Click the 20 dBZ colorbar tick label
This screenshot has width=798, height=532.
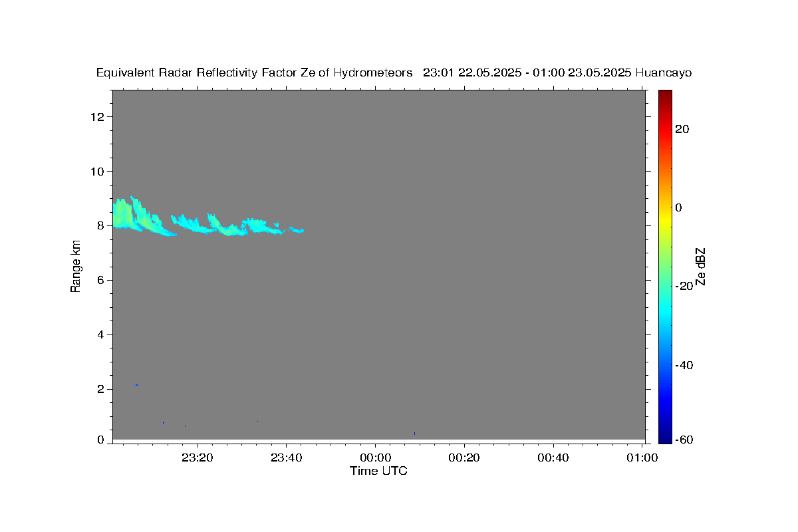click(682, 129)
